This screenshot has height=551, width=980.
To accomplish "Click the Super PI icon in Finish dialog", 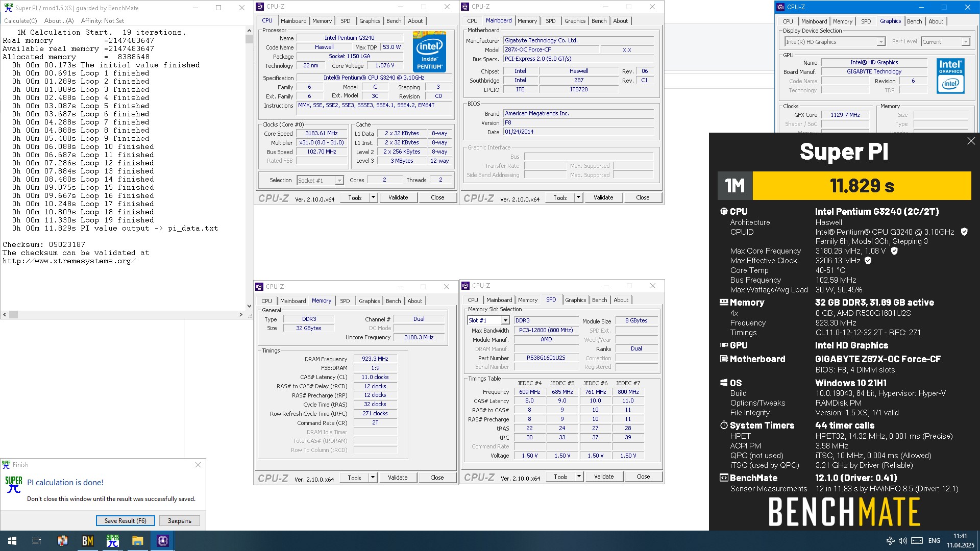I will (14, 485).
